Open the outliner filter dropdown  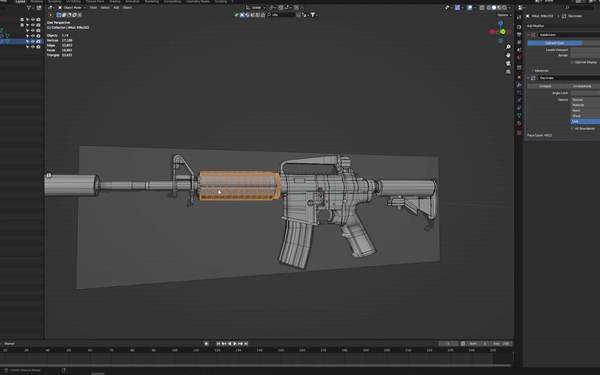(30, 8)
